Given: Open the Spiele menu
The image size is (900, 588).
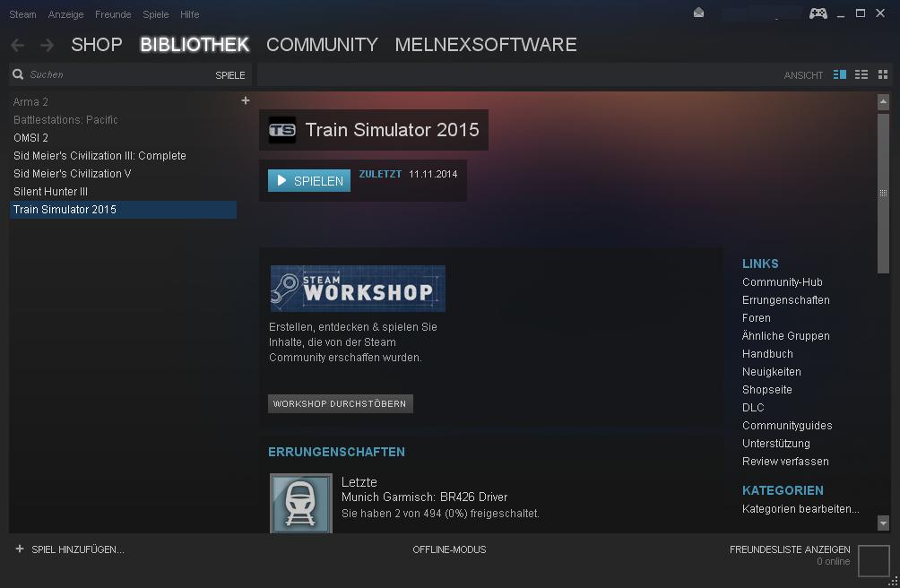Looking at the screenshot, I should [x=156, y=14].
